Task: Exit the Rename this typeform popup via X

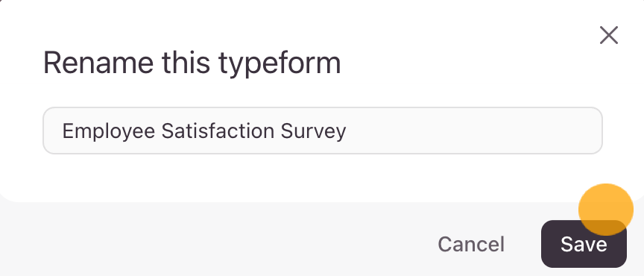Action: click(609, 35)
